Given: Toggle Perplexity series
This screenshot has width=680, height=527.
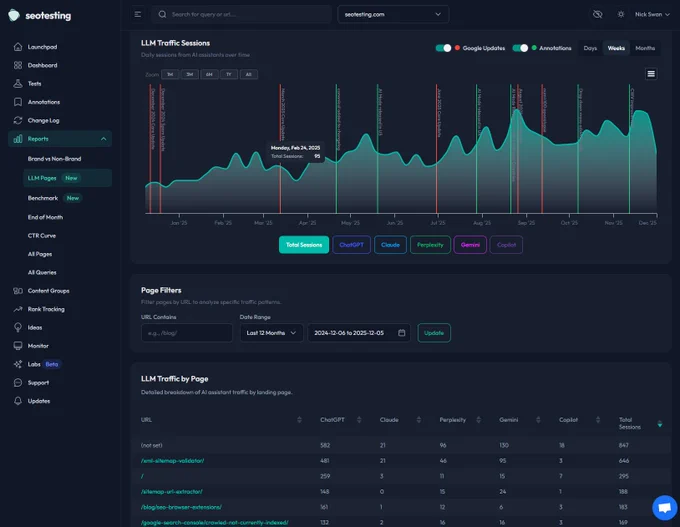Looking at the screenshot, I should coord(430,245).
